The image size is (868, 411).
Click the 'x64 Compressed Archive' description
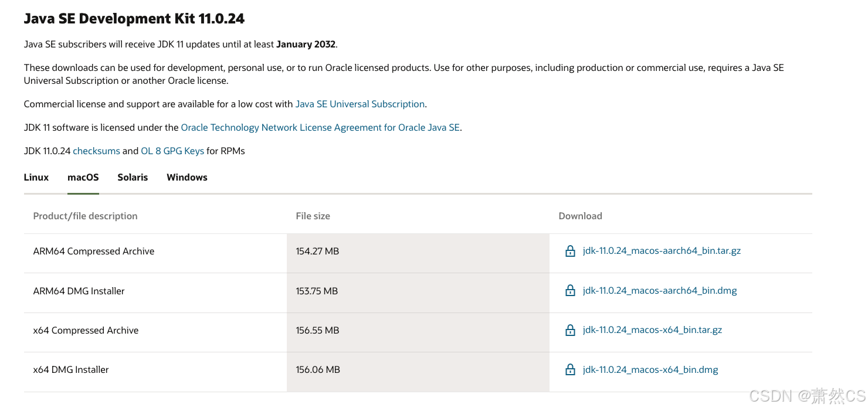coord(86,330)
